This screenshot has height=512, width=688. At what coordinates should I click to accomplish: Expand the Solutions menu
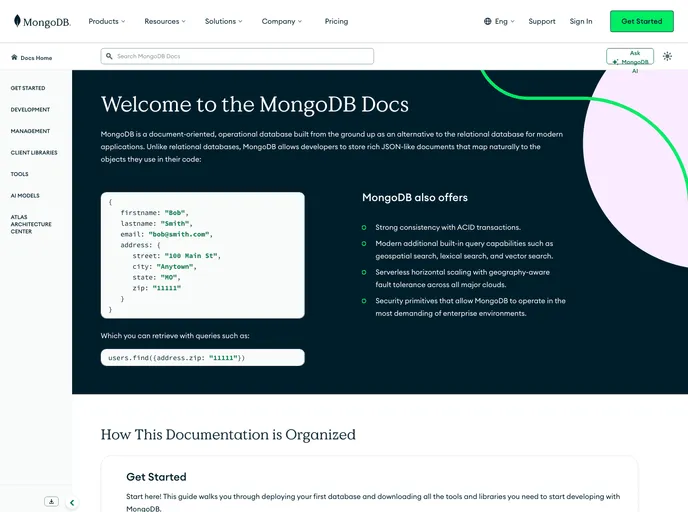point(223,21)
